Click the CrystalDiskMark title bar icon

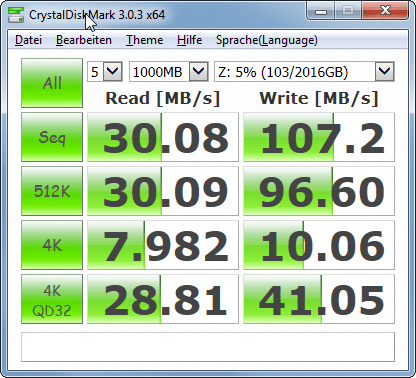pyautogui.click(x=16, y=15)
